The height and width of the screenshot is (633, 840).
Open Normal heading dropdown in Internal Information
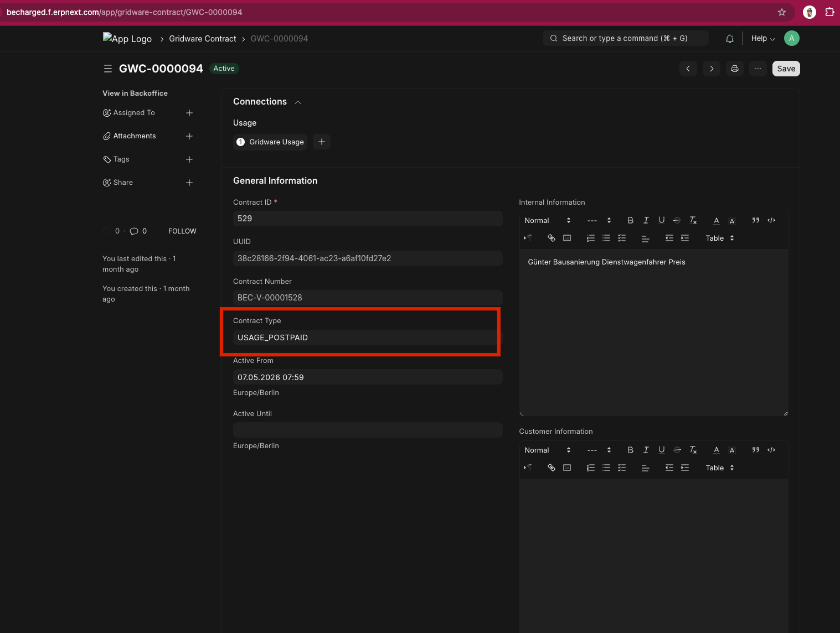point(548,220)
